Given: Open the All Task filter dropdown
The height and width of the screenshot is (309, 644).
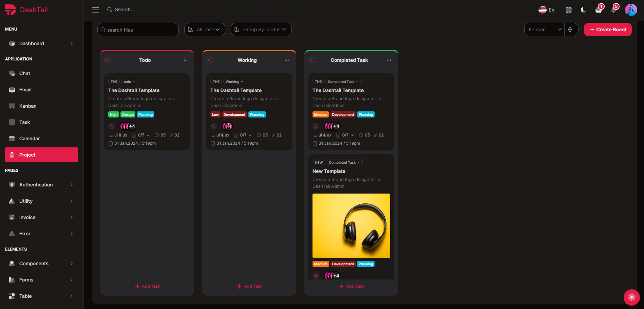Looking at the screenshot, I should click(x=204, y=30).
